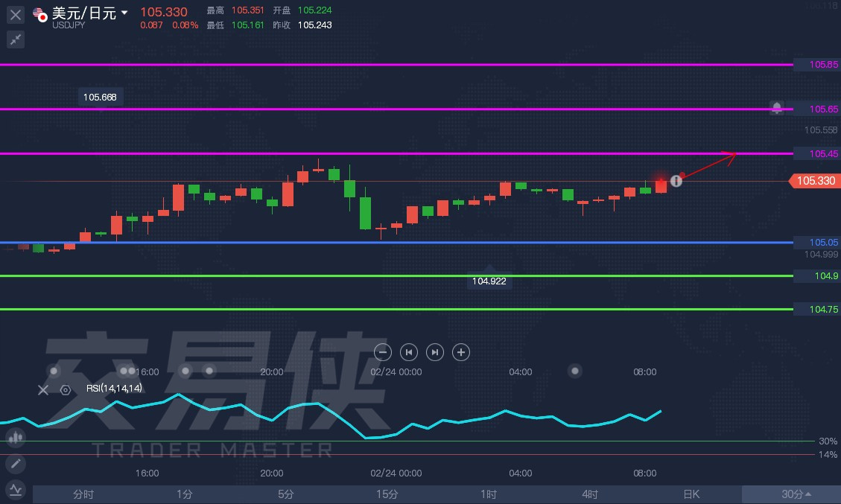Click the current price tag 105.330
This screenshot has width=841, height=504.
click(x=815, y=181)
